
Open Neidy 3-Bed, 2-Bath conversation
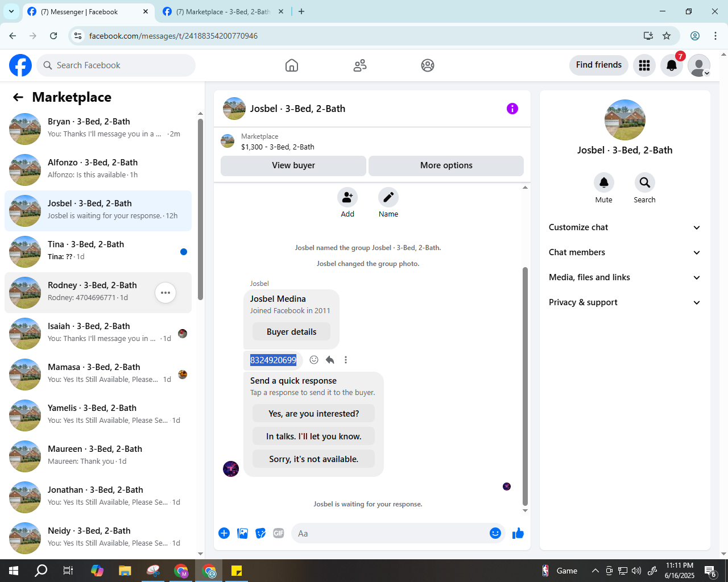coord(98,538)
